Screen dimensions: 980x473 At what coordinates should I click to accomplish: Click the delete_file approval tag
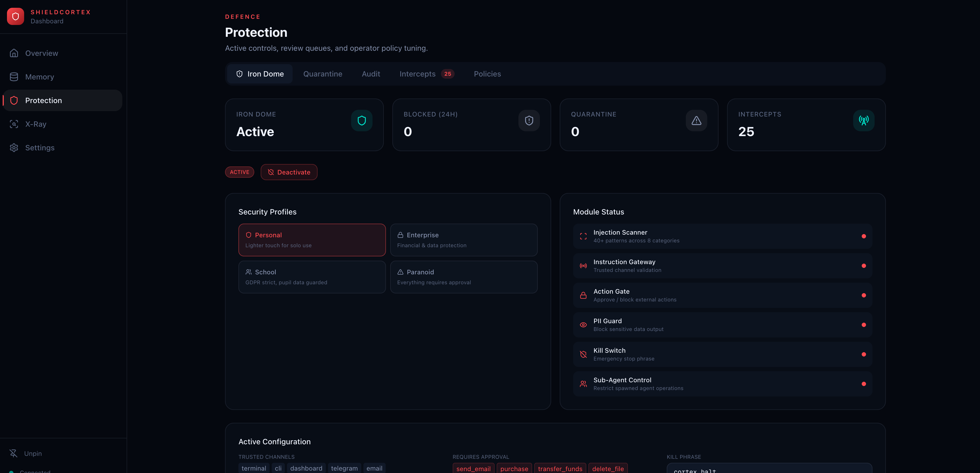point(608,468)
